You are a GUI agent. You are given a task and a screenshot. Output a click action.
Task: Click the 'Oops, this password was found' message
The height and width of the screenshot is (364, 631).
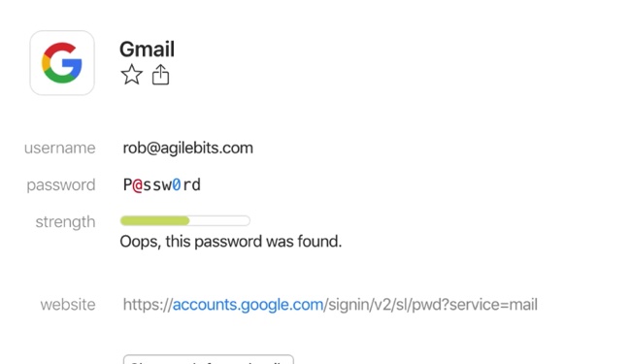pyautogui.click(x=231, y=242)
